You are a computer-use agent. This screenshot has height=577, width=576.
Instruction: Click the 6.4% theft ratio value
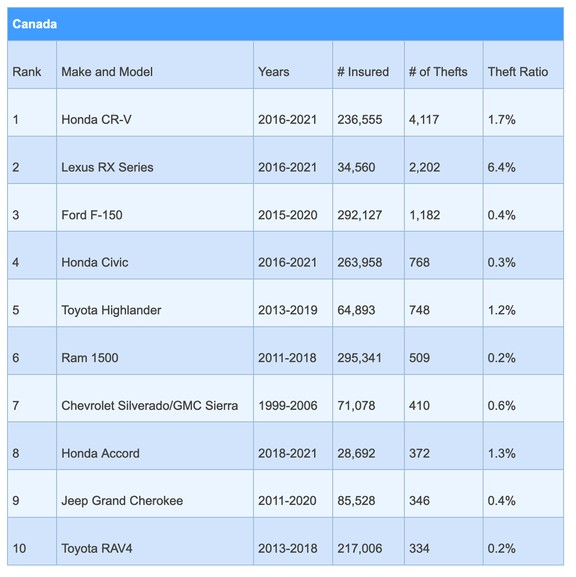click(x=501, y=167)
